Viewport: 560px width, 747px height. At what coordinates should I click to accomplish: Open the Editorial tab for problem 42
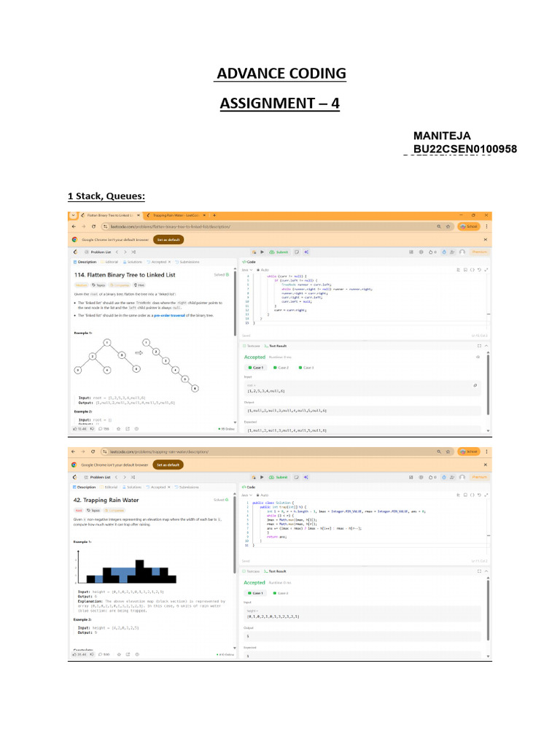click(x=109, y=487)
